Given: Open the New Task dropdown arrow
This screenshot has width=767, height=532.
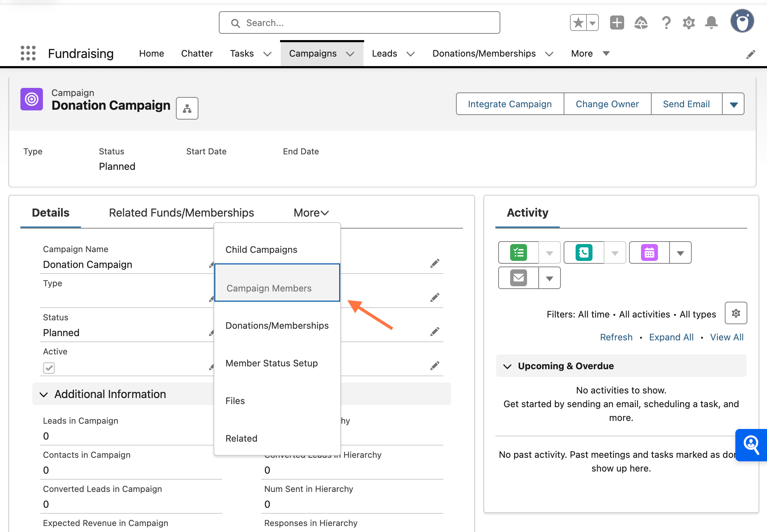Looking at the screenshot, I should [x=550, y=252].
